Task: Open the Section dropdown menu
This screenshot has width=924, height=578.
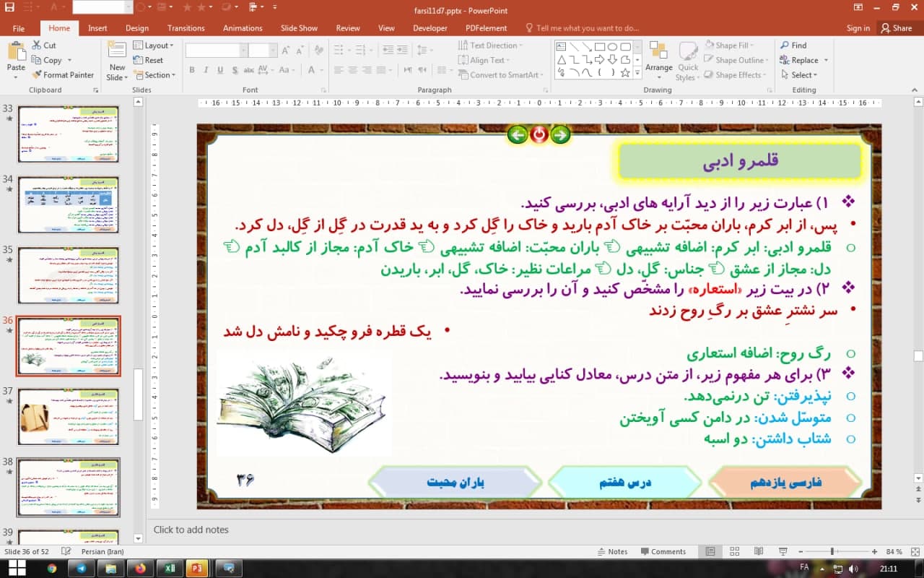Action: pyautogui.click(x=155, y=75)
